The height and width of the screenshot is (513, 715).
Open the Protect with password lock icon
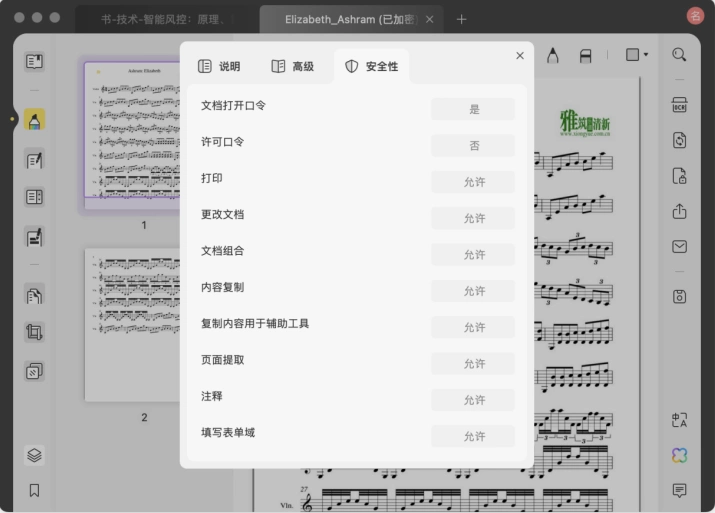[679, 176]
